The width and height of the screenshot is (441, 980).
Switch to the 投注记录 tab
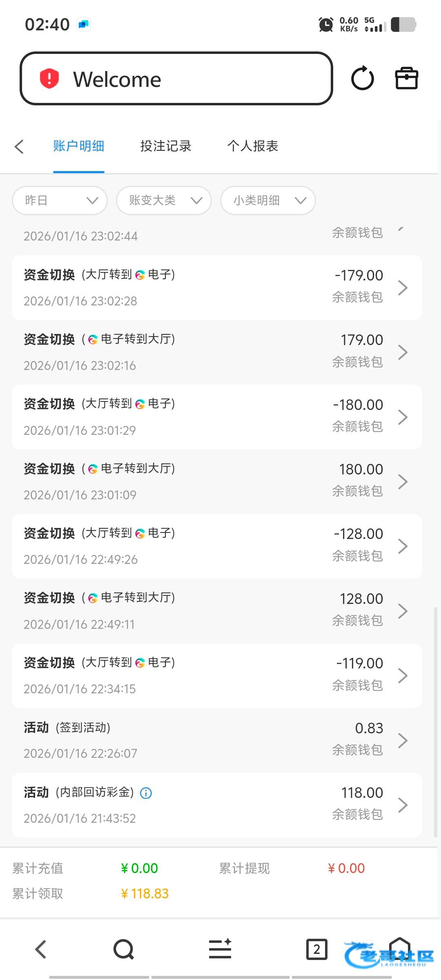point(166,146)
